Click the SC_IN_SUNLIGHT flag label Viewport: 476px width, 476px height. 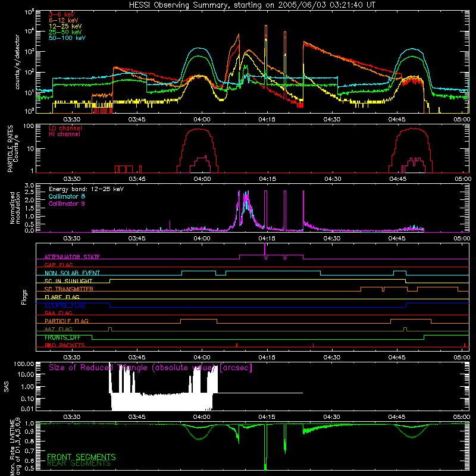[x=68, y=281]
